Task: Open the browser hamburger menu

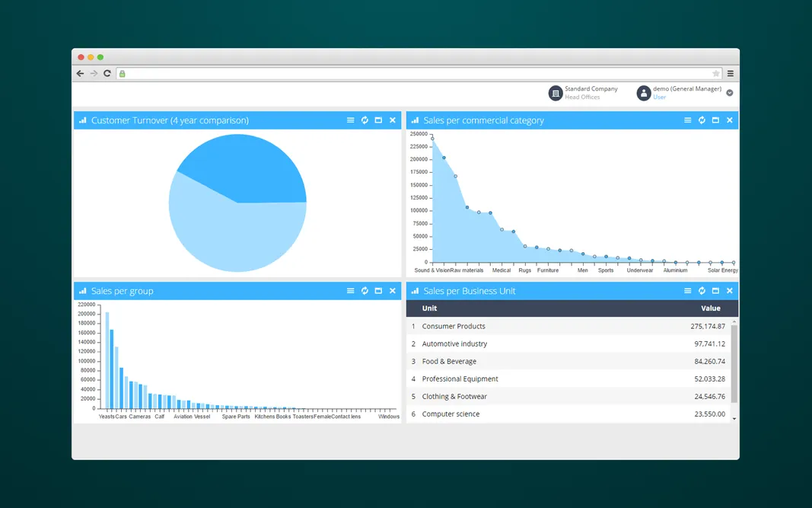Action: (730, 73)
